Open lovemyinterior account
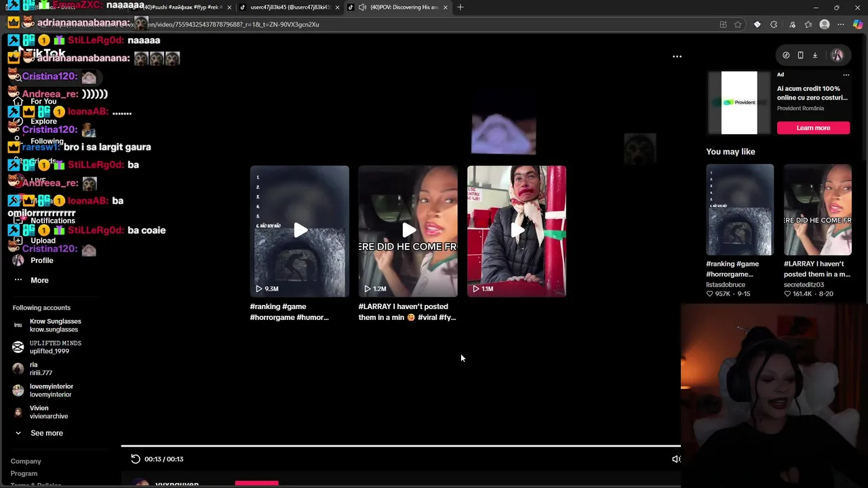The height and width of the screenshot is (488, 868). tap(51, 390)
